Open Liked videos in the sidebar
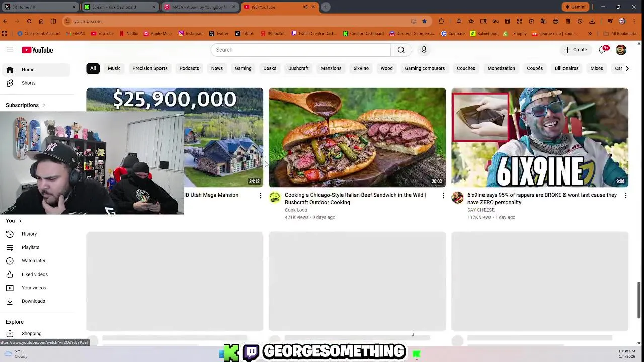This screenshot has width=644, height=362. click(35, 274)
